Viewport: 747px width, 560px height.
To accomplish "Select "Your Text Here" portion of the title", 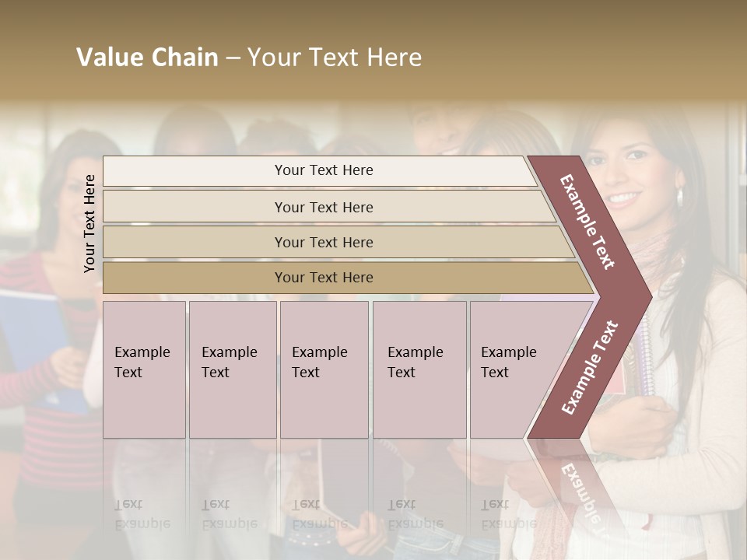I will pyautogui.click(x=335, y=58).
